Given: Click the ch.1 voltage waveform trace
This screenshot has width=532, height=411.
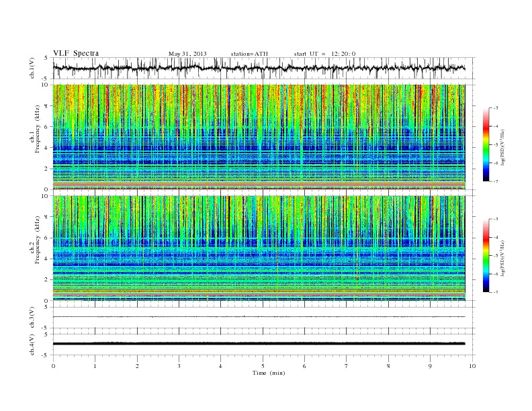Looking at the screenshot, I should [x=259, y=68].
